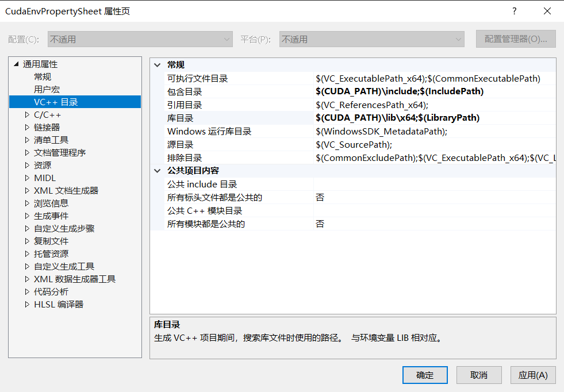564x392 pixels.
Task: Expand the 自定义生成步骤 node arrow
Action: (x=27, y=228)
